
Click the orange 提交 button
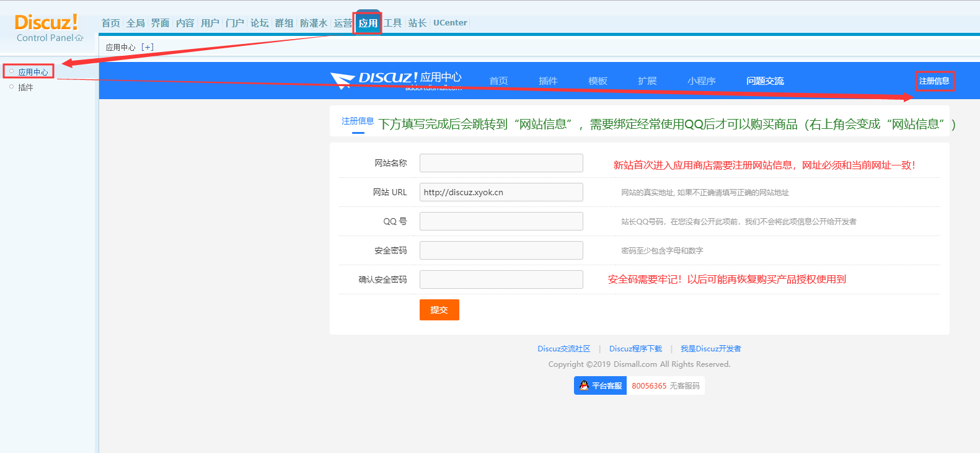[x=439, y=310]
